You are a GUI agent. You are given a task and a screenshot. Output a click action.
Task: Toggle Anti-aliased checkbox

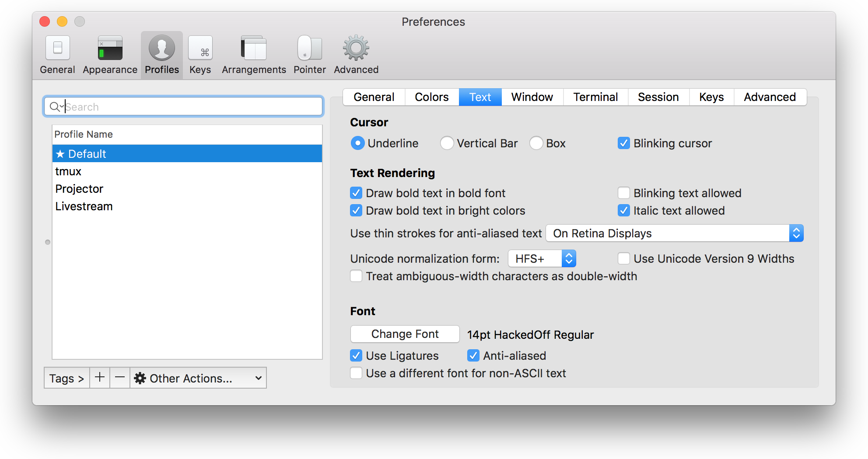coord(473,356)
